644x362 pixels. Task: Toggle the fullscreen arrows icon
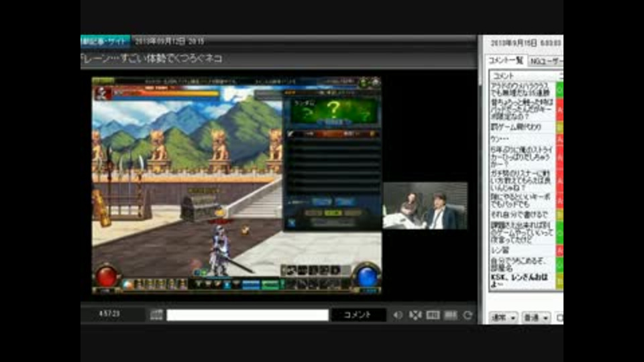pyautogui.click(x=415, y=315)
